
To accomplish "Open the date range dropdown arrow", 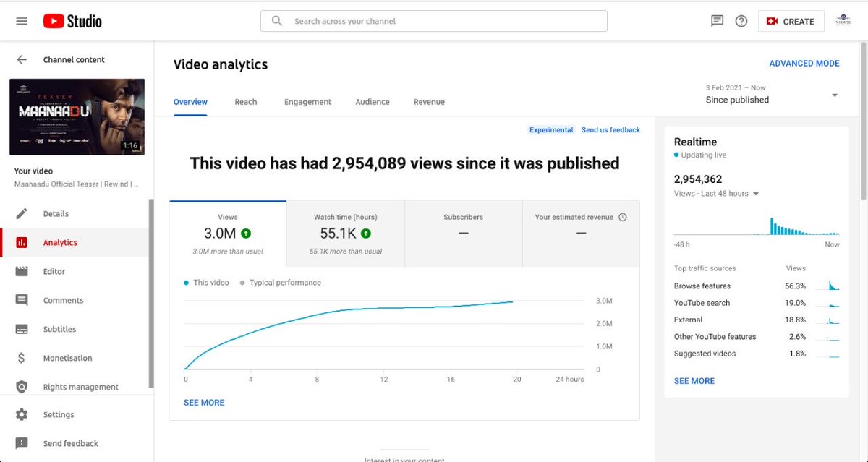I will pos(835,95).
